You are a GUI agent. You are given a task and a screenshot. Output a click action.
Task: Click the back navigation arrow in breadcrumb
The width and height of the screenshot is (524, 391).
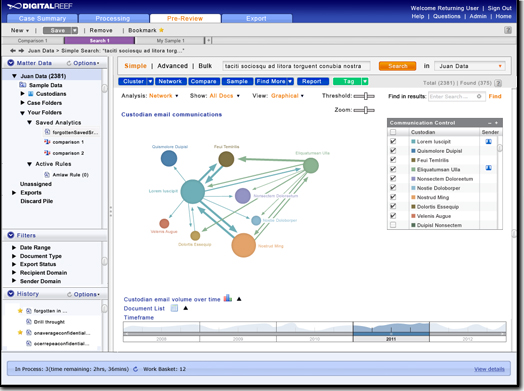point(13,50)
